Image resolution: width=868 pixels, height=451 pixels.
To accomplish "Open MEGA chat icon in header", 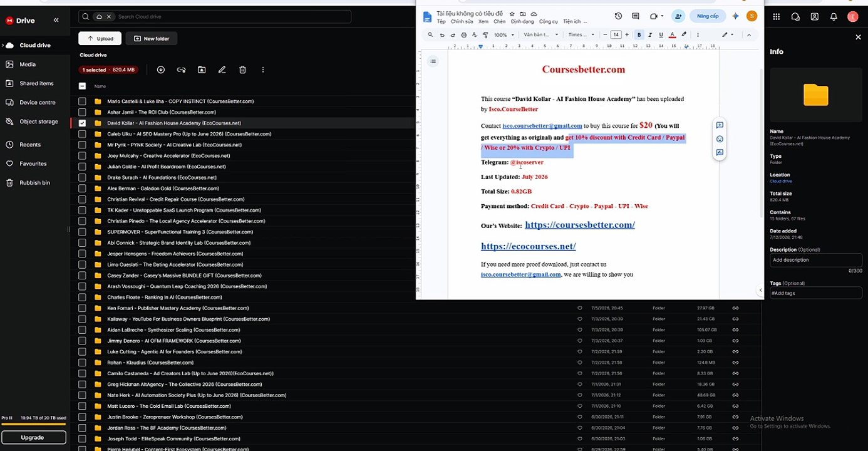I will (795, 17).
